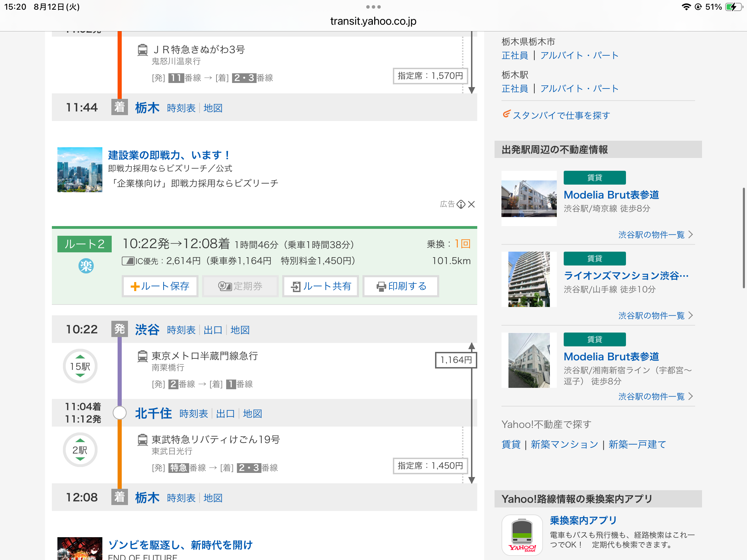Image resolution: width=747 pixels, height=560 pixels.
Task: Open 北千住 station link
Action: pos(153,413)
